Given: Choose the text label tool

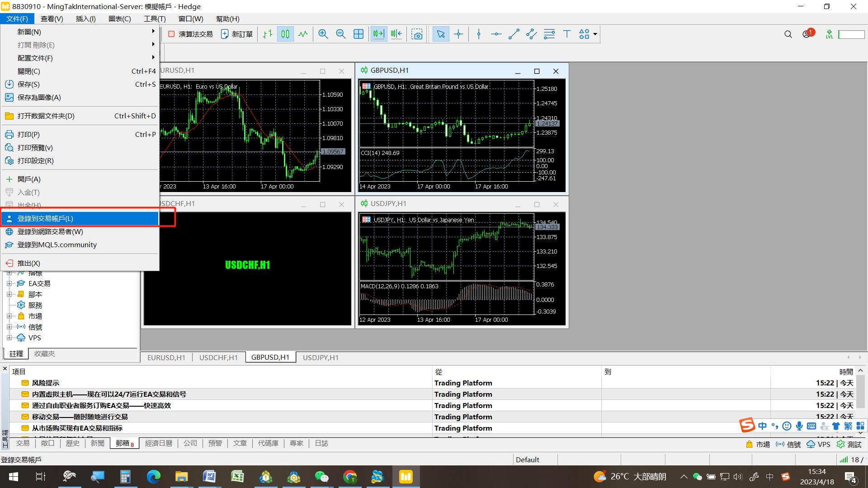Looking at the screenshot, I should click(x=566, y=34).
